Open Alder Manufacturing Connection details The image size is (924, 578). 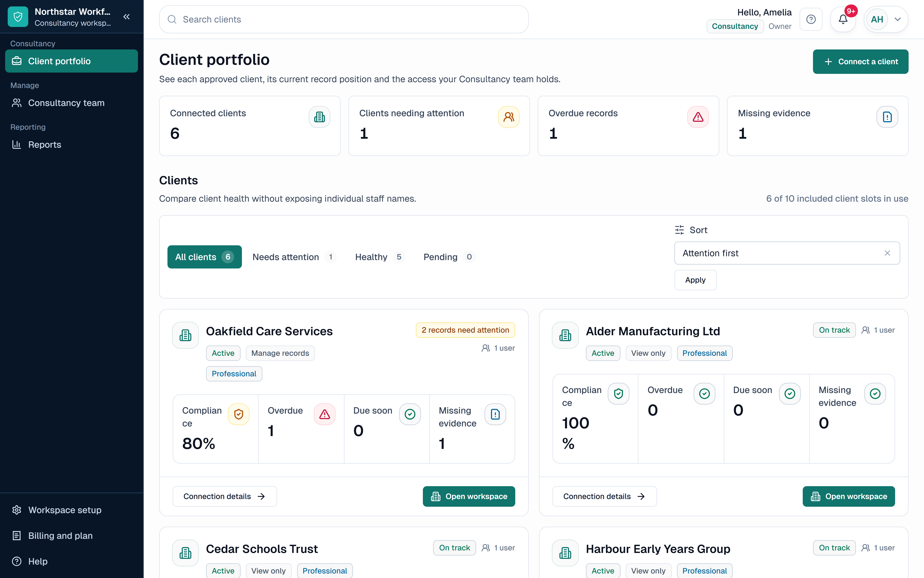pos(604,496)
